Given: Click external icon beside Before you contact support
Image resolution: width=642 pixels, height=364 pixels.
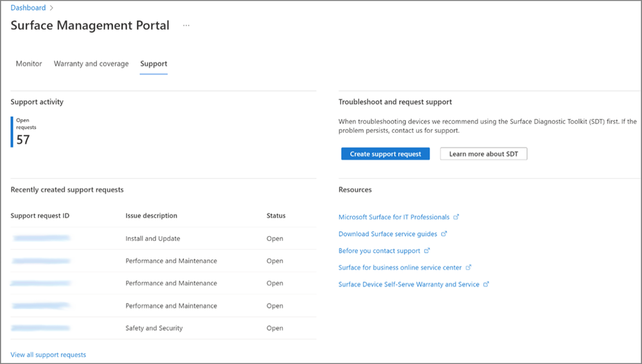Looking at the screenshot, I should point(427,250).
